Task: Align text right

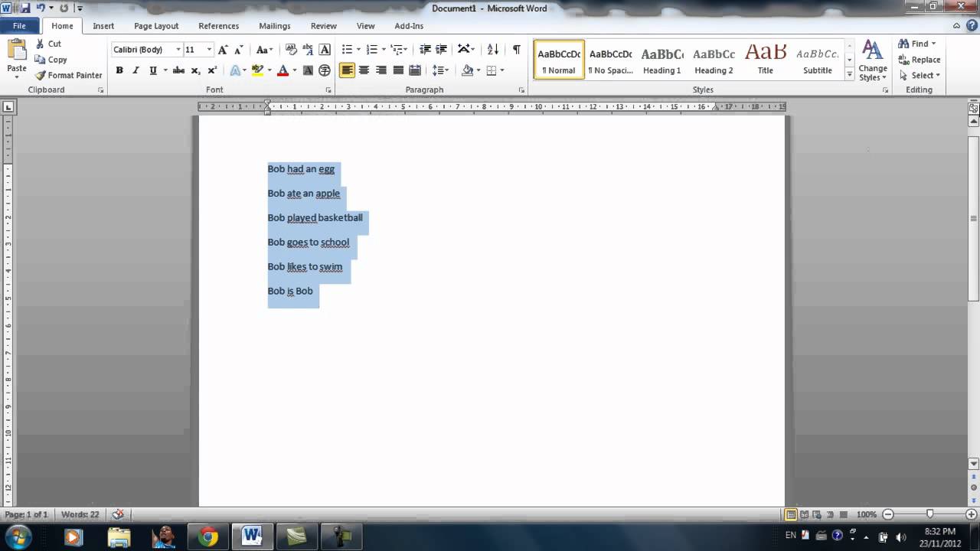Action: point(381,70)
